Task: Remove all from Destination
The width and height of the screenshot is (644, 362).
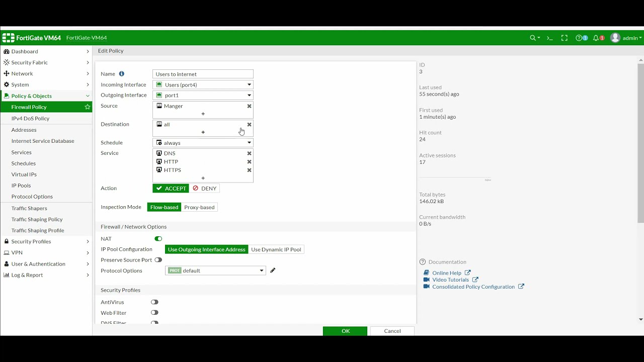Action: point(249,124)
